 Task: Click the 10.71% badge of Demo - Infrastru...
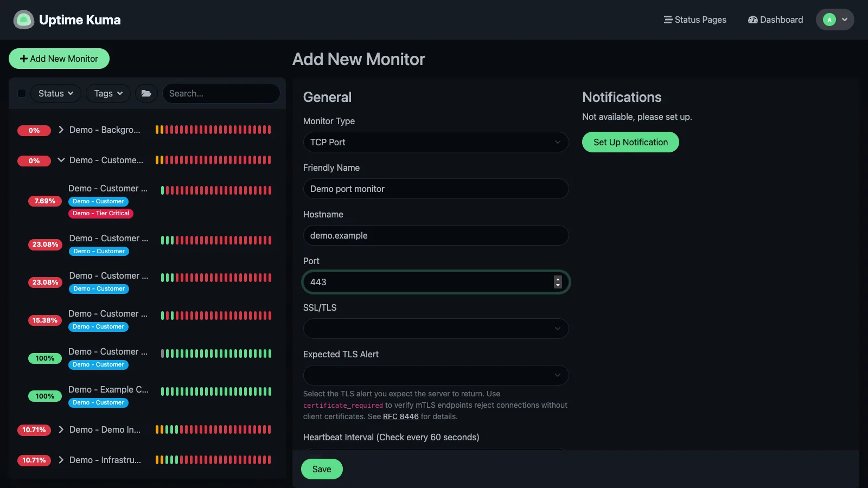(34, 460)
